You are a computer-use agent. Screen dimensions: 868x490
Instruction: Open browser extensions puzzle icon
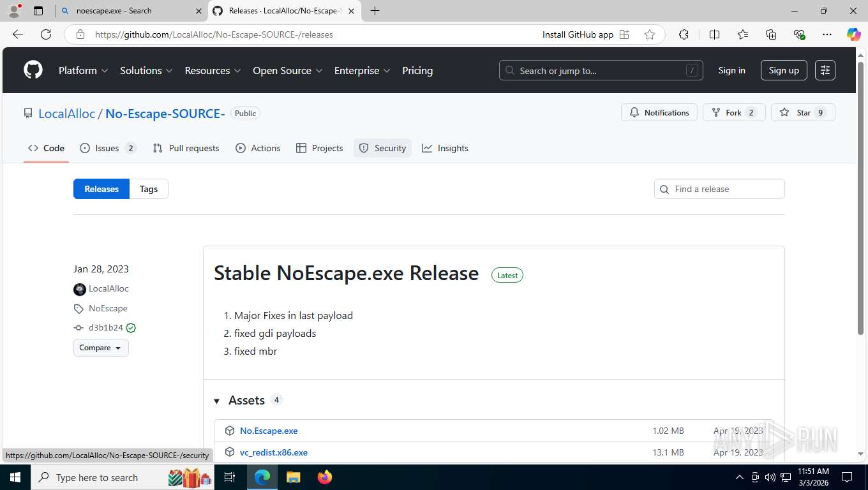pyautogui.click(x=684, y=34)
